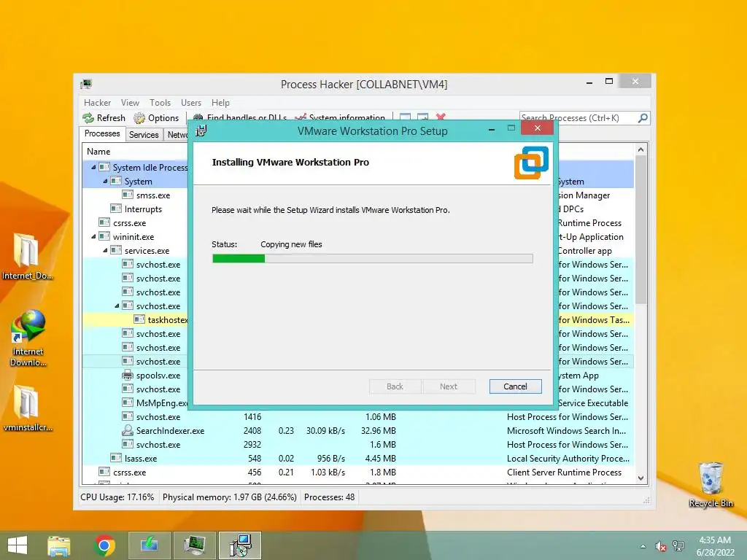Click the red X terminate icon in toolbar
The image size is (747, 560).
point(441,117)
